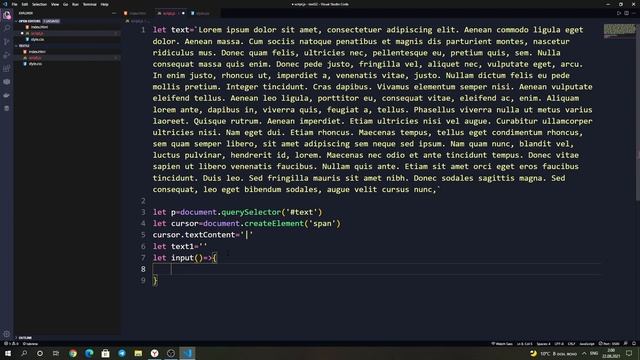This screenshot has height=360, width=640.
Task: Open the Run and Debug view
Action: tap(7, 55)
